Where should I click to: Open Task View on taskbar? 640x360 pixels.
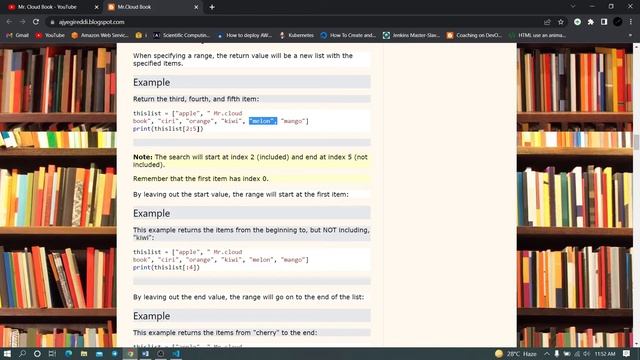52,353
